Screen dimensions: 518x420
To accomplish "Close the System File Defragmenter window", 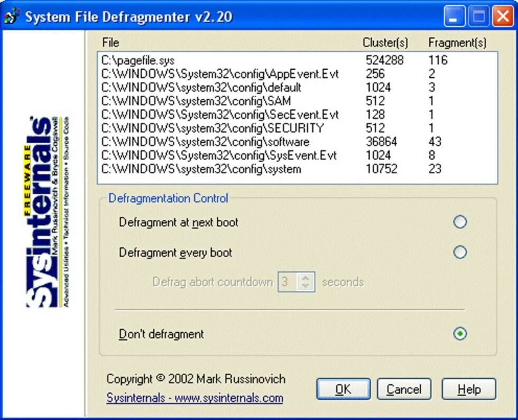I will [503, 16].
